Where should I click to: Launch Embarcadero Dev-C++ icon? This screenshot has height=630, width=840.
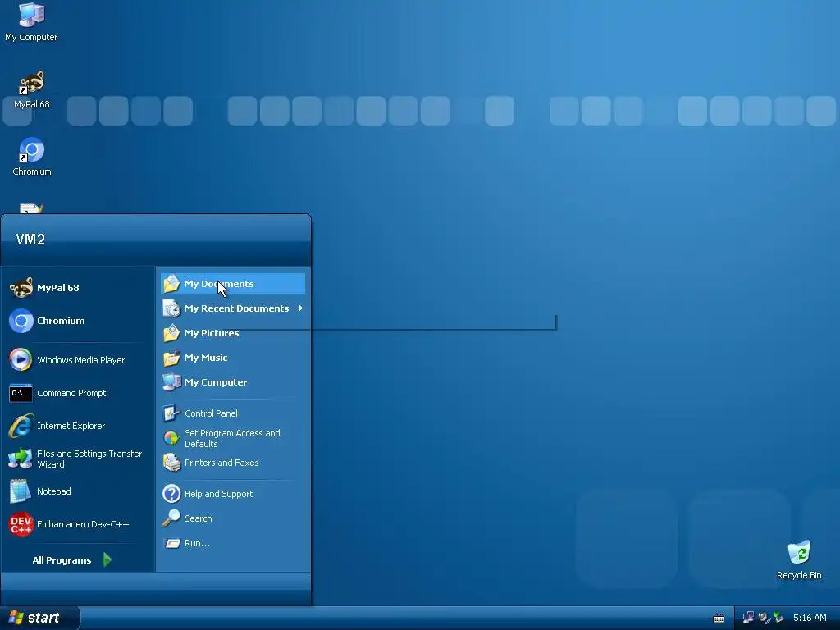21,524
